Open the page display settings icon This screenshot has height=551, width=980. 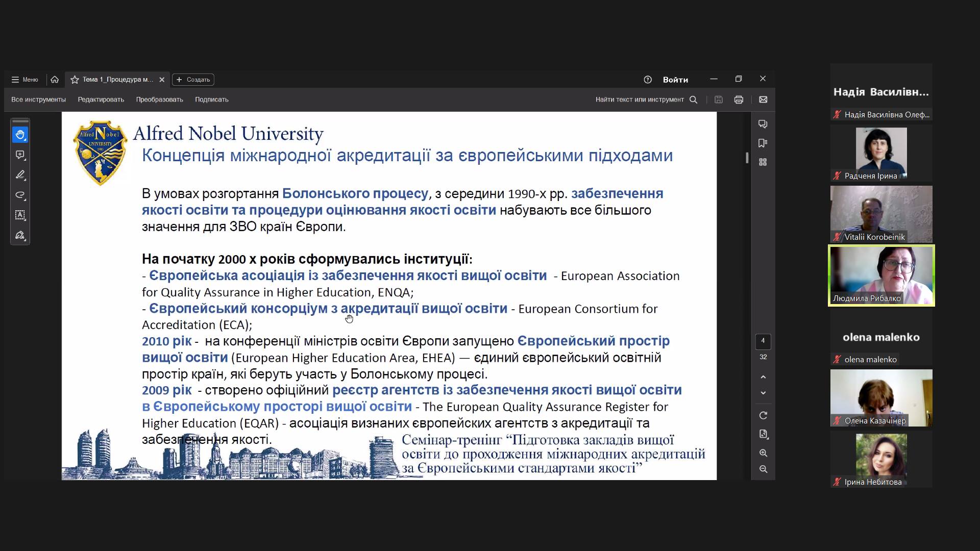(x=763, y=434)
